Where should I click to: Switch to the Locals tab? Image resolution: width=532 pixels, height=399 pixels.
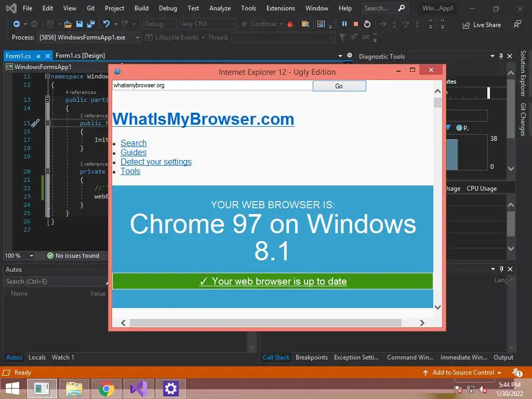coord(37,357)
